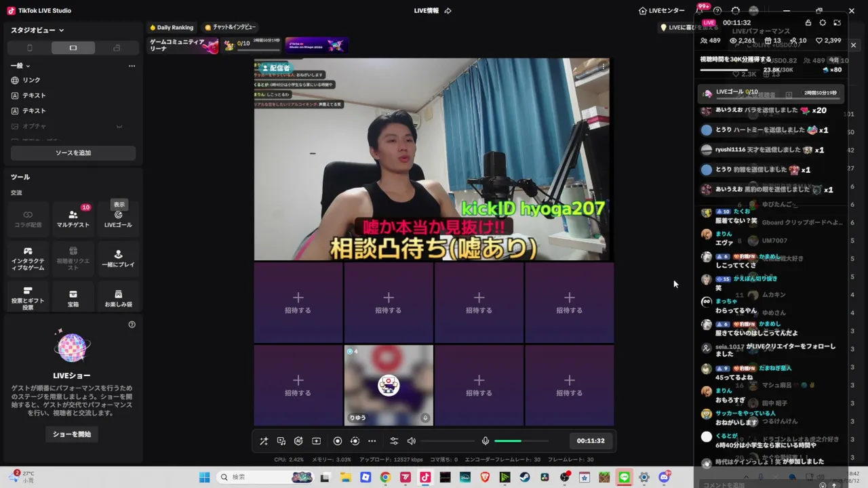Click the ショーを開始 button
The height and width of the screenshot is (488, 868).
pyautogui.click(x=72, y=434)
